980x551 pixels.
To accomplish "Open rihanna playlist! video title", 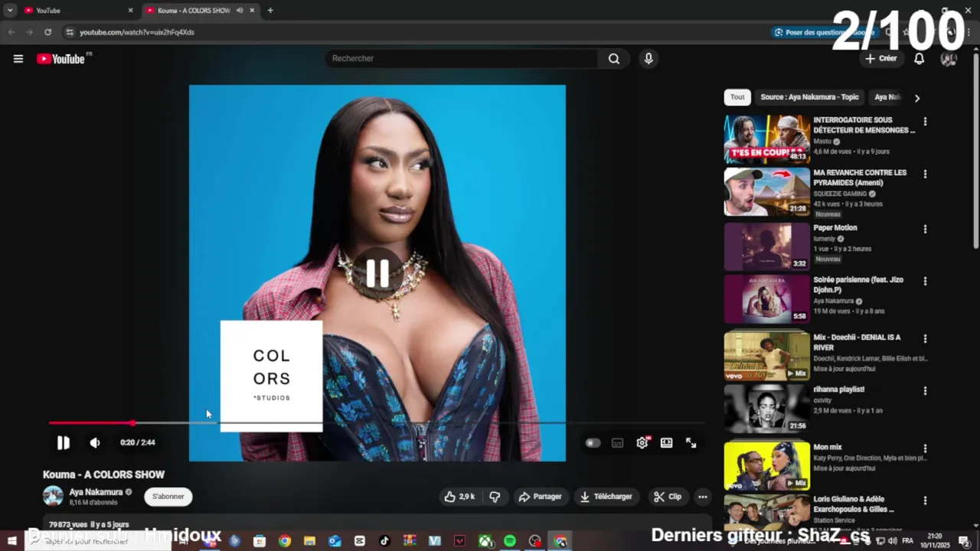I will (x=839, y=390).
